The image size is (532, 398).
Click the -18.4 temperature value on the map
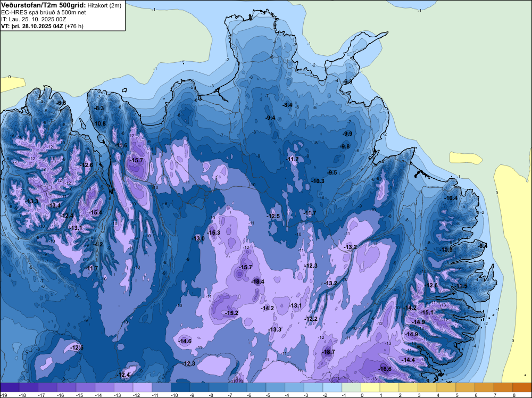click(x=257, y=281)
